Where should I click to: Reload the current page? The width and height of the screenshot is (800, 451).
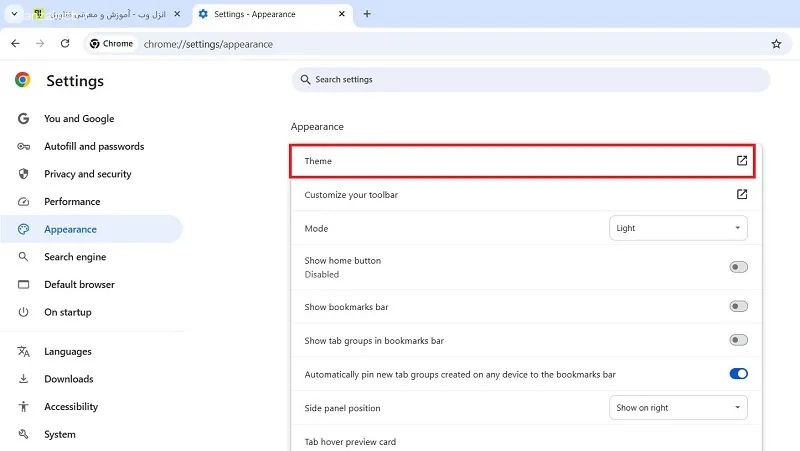(x=65, y=44)
